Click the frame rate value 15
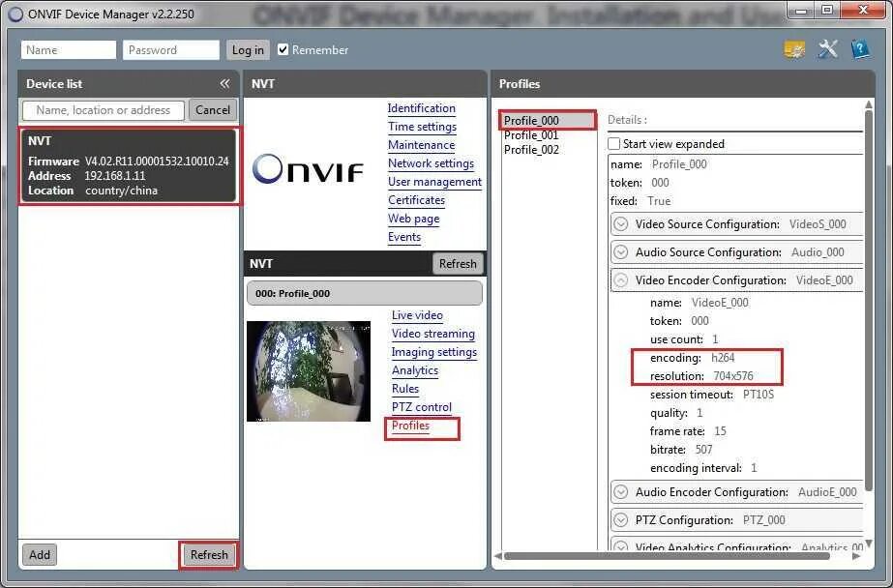 (x=720, y=431)
